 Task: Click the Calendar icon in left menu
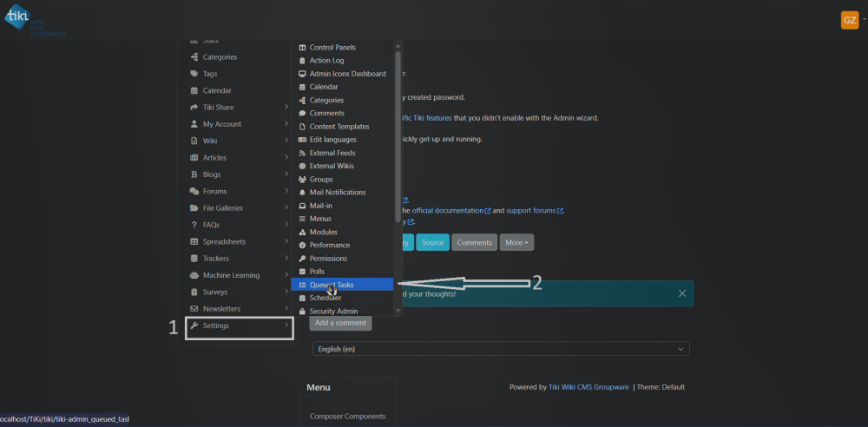194,90
